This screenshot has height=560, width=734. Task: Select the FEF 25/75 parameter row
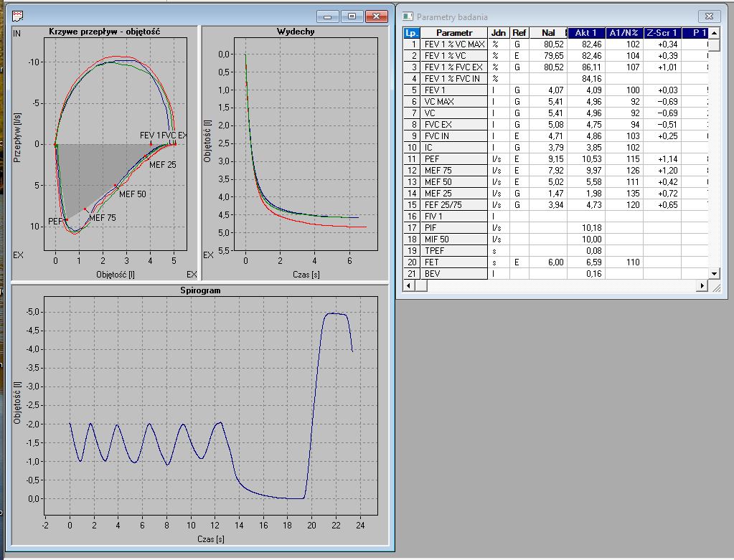[555, 205]
